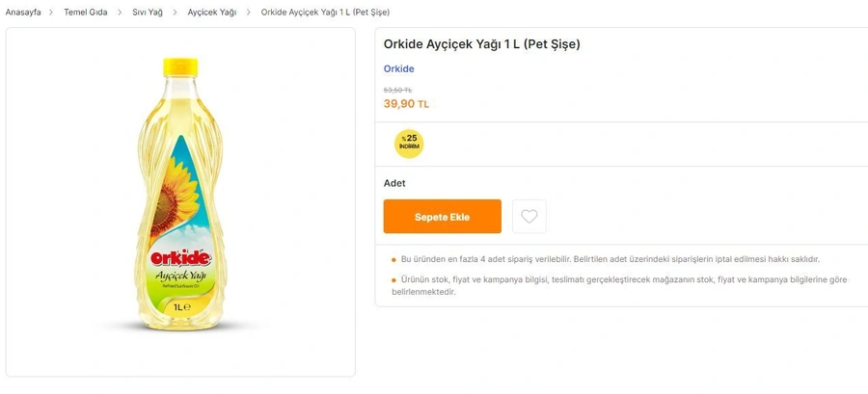Navigate to Sıvı Yağ breadcrumb
The image size is (868, 394).
click(x=148, y=13)
